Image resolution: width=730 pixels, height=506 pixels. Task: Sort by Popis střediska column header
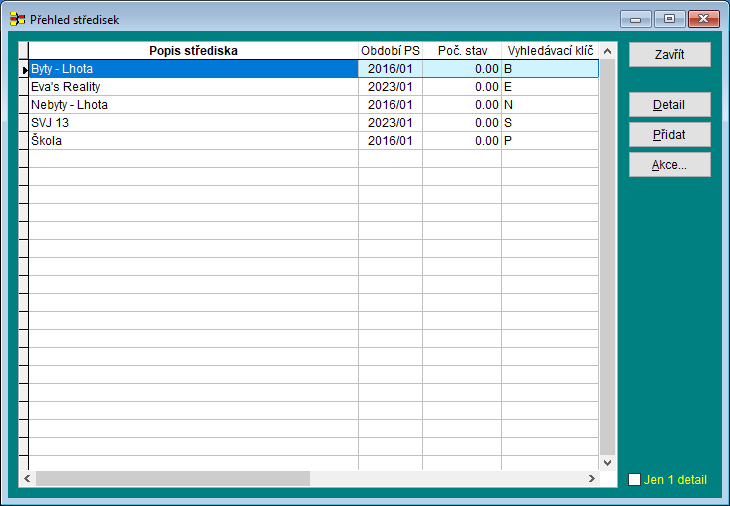tap(193, 51)
